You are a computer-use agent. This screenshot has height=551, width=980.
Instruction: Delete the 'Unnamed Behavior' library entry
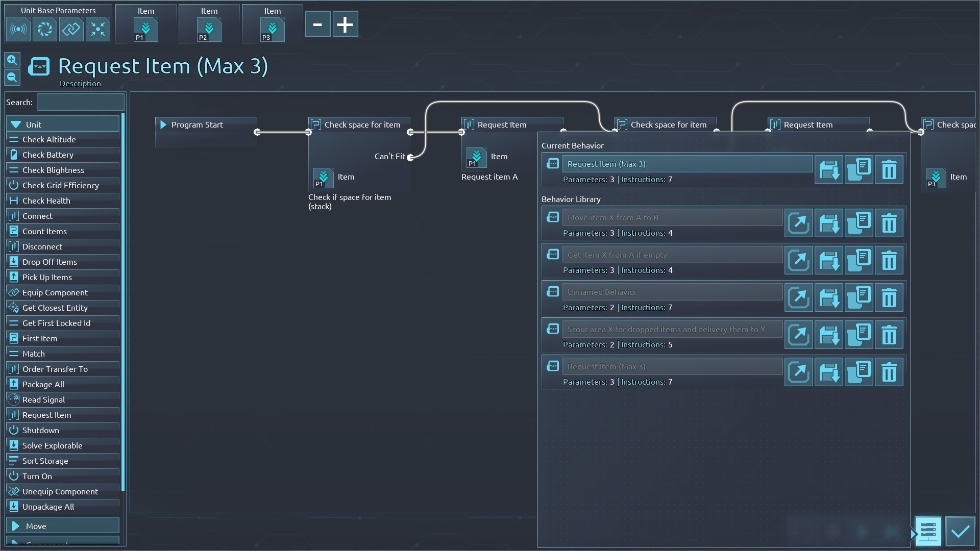(889, 297)
